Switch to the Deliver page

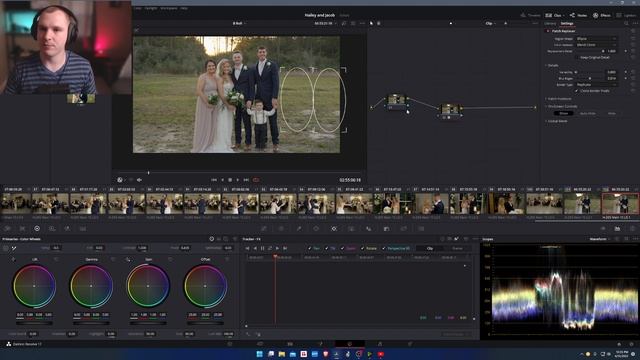410,344
